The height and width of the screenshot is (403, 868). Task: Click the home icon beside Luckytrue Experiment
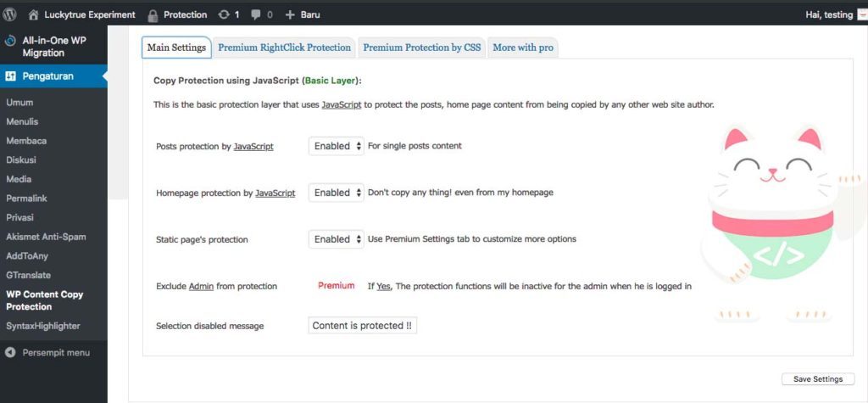(x=34, y=15)
